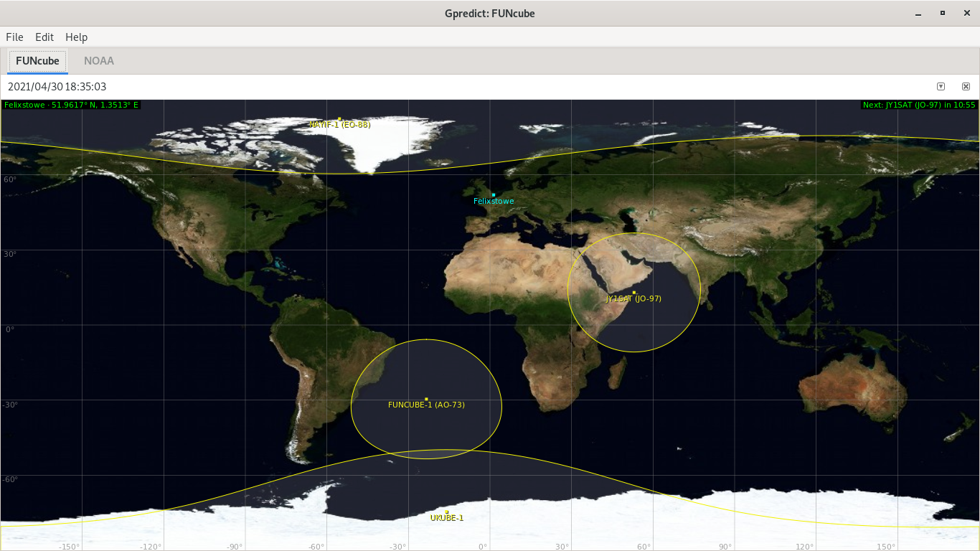980x551 pixels.
Task: Switch to the NOAA tab
Action: (99, 61)
